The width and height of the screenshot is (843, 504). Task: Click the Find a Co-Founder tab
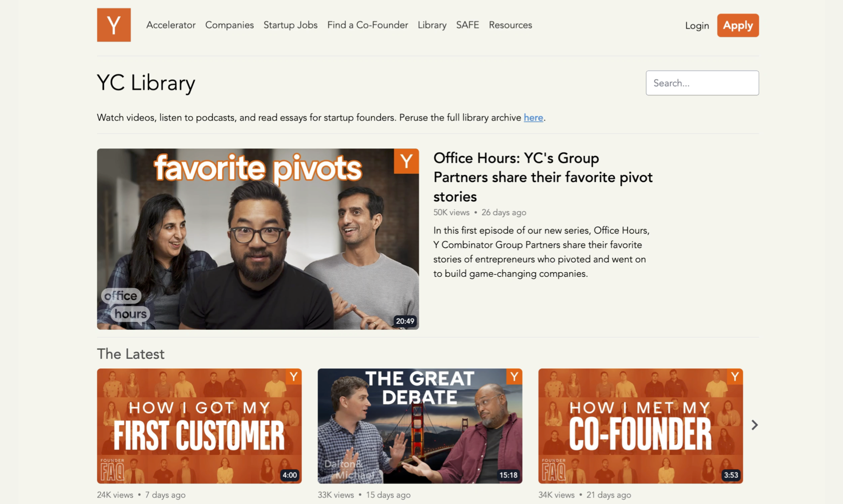[x=368, y=25]
